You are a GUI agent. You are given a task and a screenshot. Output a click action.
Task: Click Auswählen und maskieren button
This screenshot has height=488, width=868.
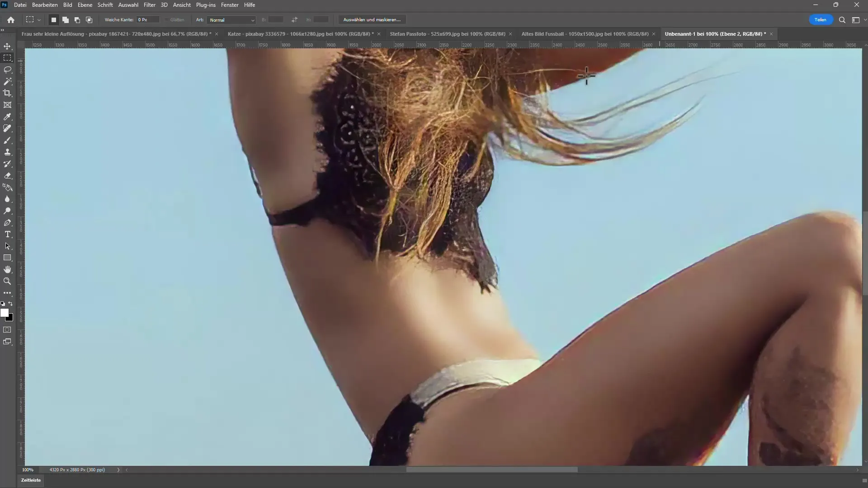click(372, 20)
